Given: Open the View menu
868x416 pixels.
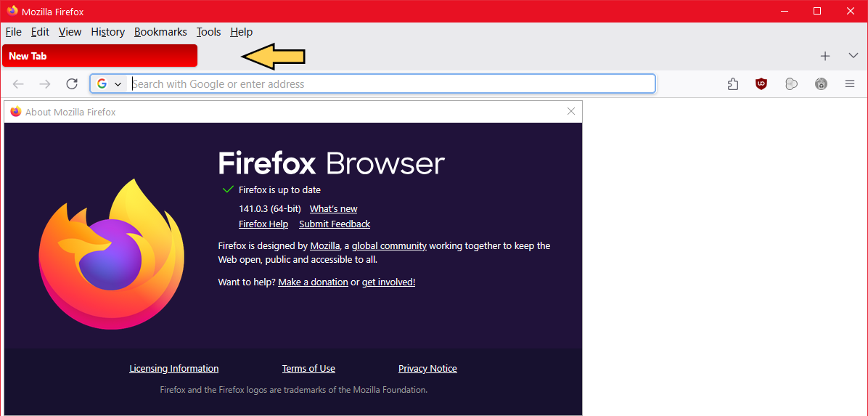Looking at the screenshot, I should 70,32.
